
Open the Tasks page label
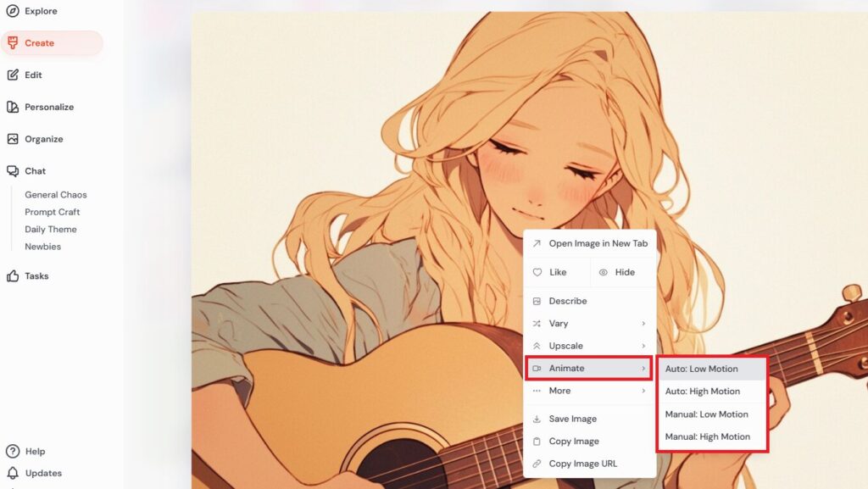tap(36, 276)
